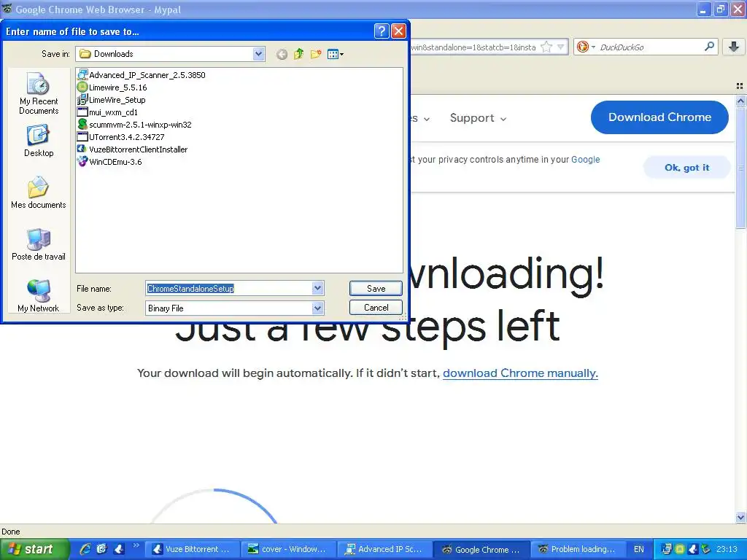Screen dimensions: 747x560
Task: Switch to cover - Windows taskbar item
Action: click(x=288, y=549)
